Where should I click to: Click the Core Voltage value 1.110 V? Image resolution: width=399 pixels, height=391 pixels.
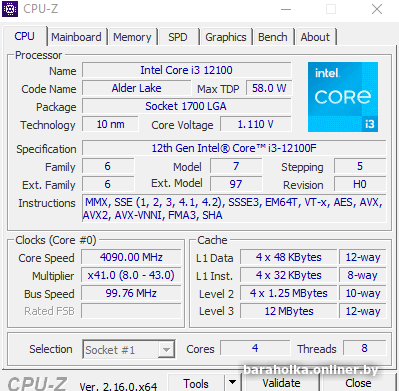[256, 124]
